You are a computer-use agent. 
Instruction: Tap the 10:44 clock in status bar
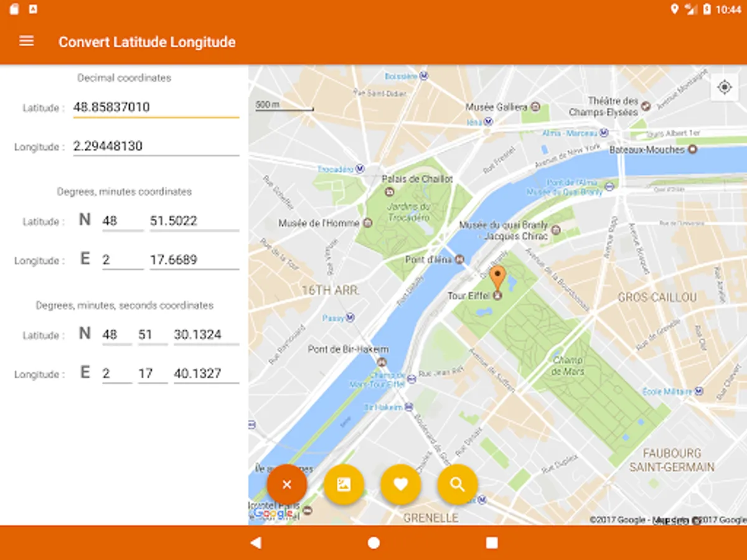point(728,9)
